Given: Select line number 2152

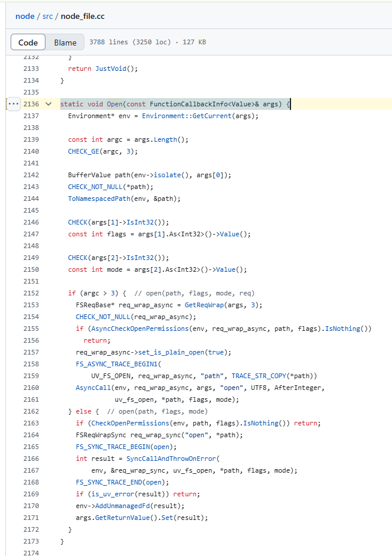Looking at the screenshot, I should pyautogui.click(x=31, y=293).
